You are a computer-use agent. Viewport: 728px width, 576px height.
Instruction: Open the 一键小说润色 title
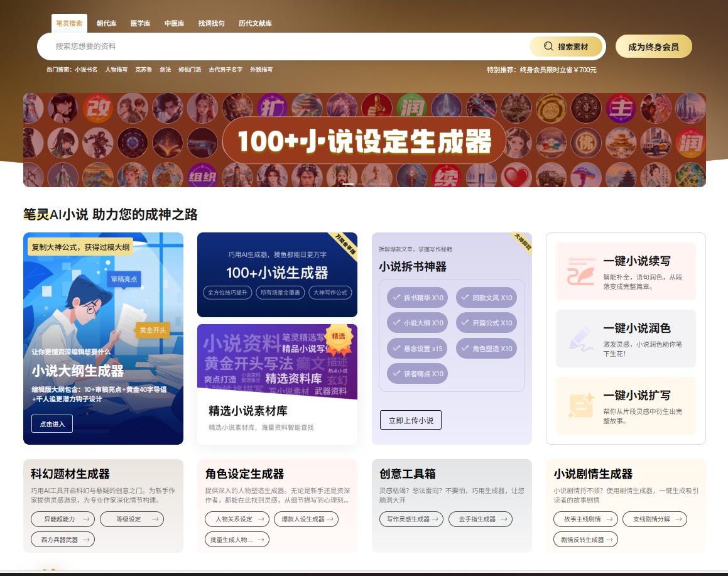637,328
